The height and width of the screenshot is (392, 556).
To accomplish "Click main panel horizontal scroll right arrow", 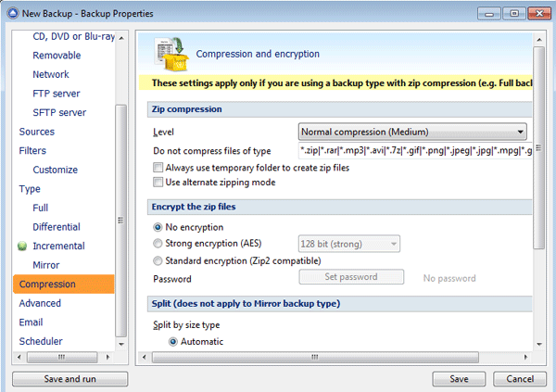I will tap(525, 357).
